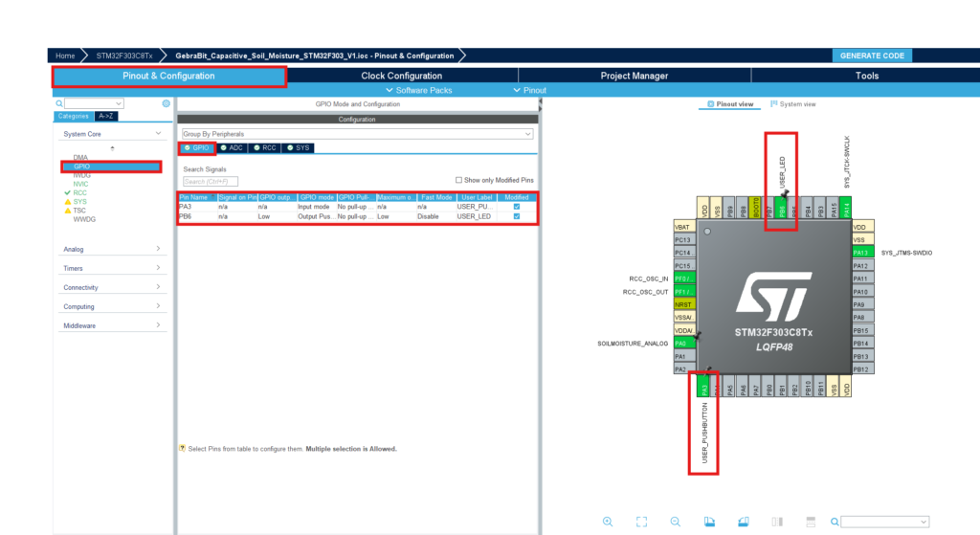Screen dimensions: 980x535
Task: Enable Show only Modified Pins checkbox
Action: pos(458,180)
